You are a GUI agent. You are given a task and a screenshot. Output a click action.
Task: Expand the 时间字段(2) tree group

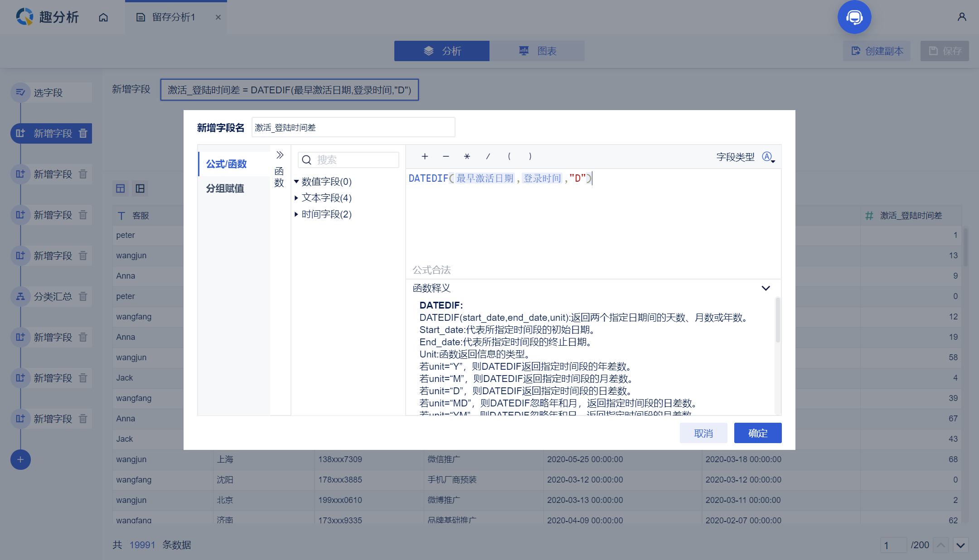pos(296,214)
